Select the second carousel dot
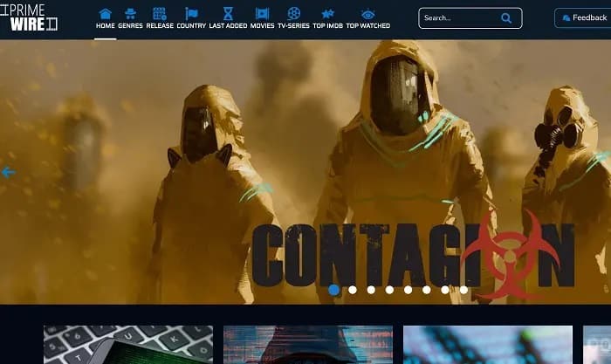Screen dimensions: 611x364 point(353,290)
